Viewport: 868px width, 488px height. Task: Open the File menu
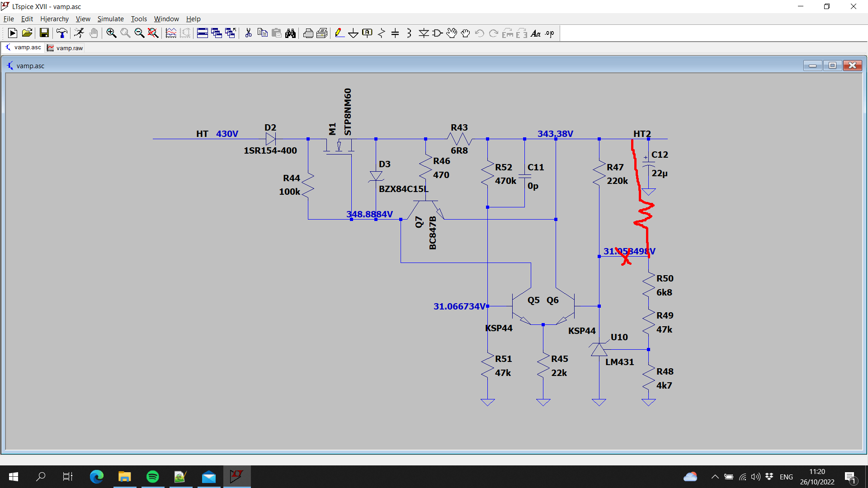tap(9, 19)
